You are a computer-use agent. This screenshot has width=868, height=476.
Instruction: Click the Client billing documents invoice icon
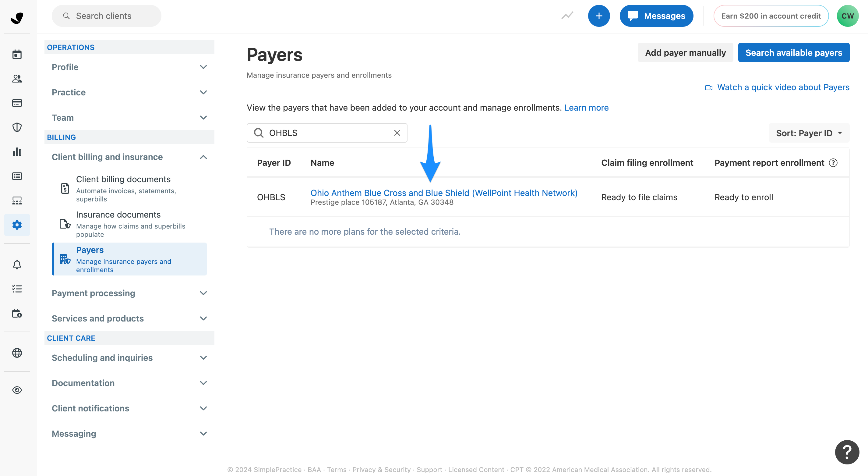click(65, 188)
